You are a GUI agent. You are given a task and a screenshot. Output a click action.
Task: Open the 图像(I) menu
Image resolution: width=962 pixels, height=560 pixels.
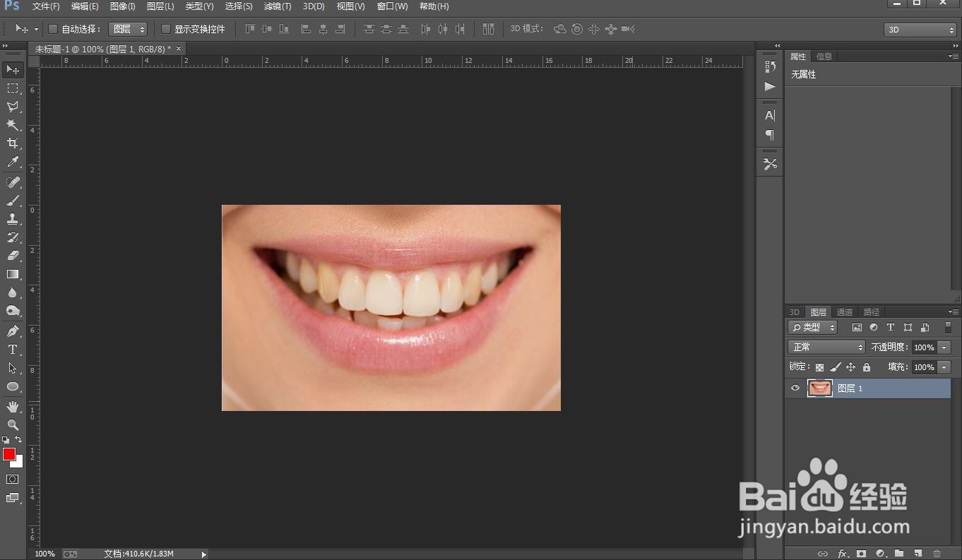point(122,6)
